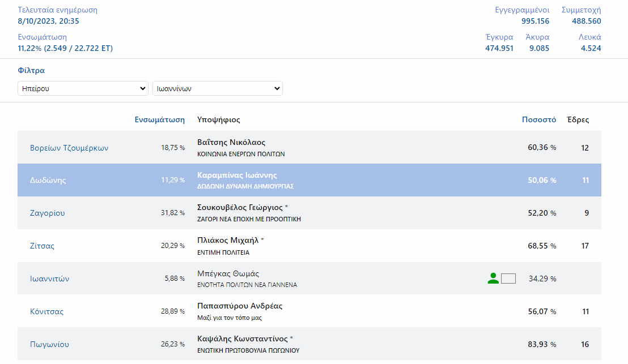Open the Ηπείρου region dropdown
628x364 pixels.
click(x=83, y=88)
